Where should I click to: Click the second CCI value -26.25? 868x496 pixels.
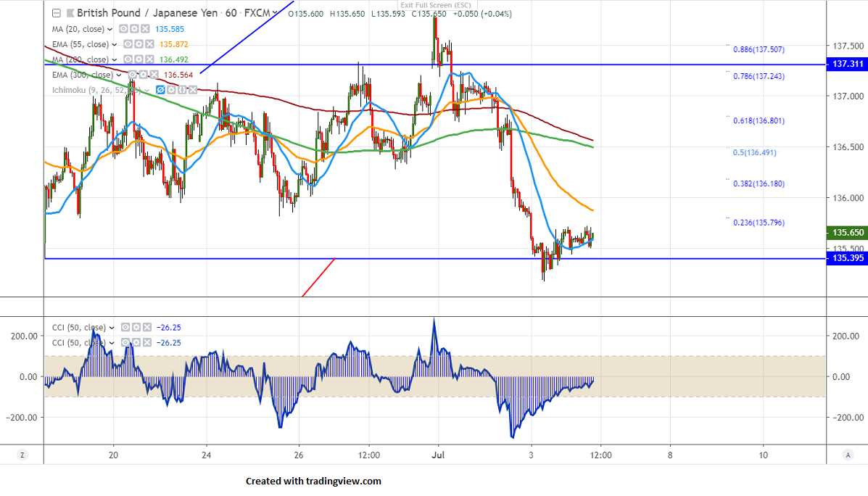tap(169, 343)
